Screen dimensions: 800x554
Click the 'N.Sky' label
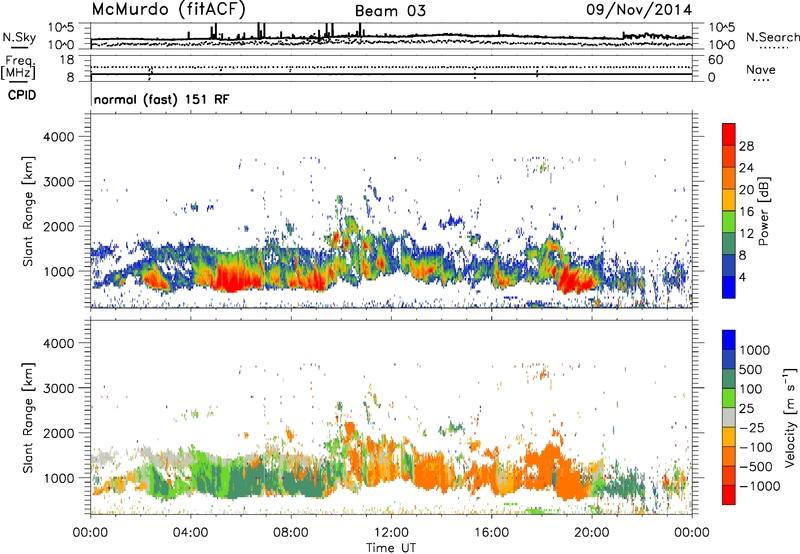click(19, 38)
